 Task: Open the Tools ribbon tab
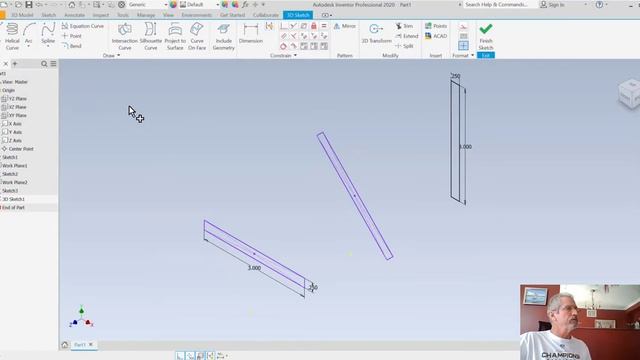(123, 15)
